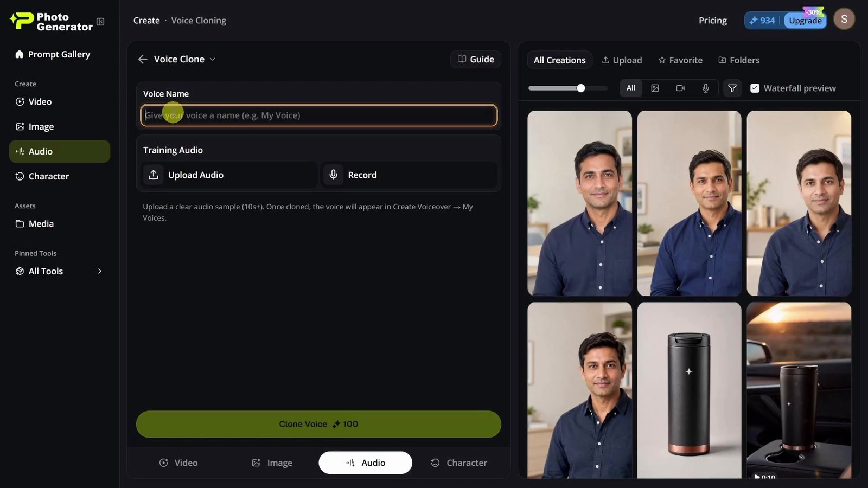The height and width of the screenshot is (488, 868).
Task: Open Image in the Create sidebar
Action: coord(60,126)
